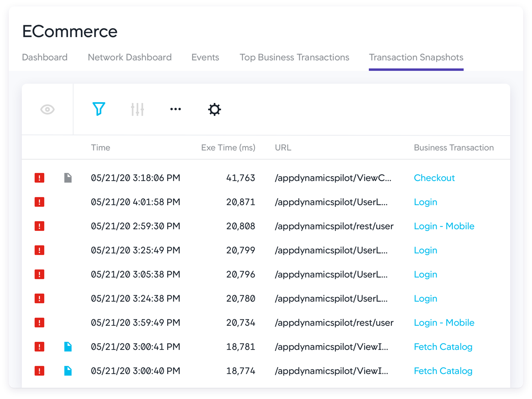Sort by the Business Transaction column header
This screenshot has height=399, width=532.
[454, 148]
